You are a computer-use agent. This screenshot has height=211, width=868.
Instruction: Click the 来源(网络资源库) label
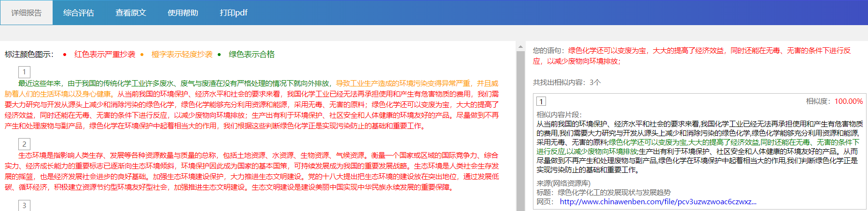[563, 183]
